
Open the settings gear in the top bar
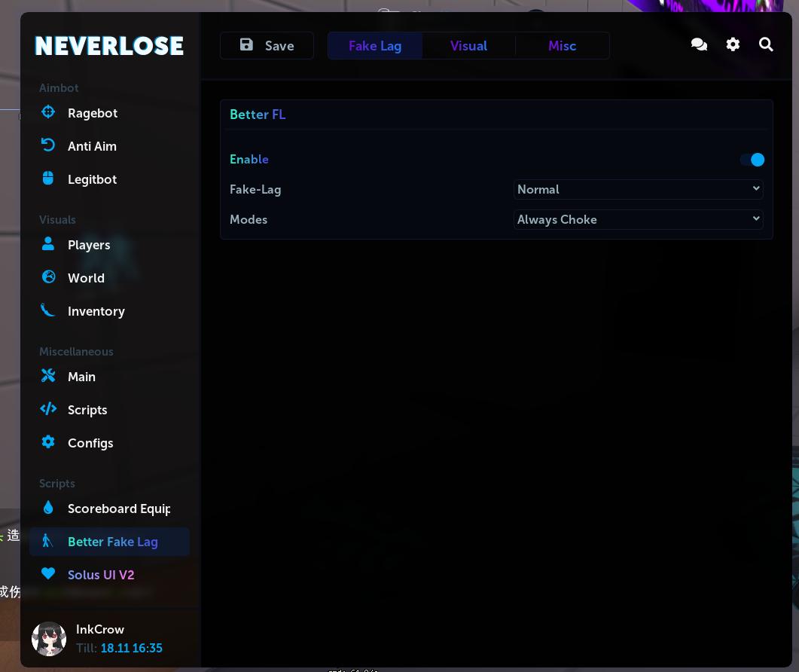pyautogui.click(x=733, y=44)
